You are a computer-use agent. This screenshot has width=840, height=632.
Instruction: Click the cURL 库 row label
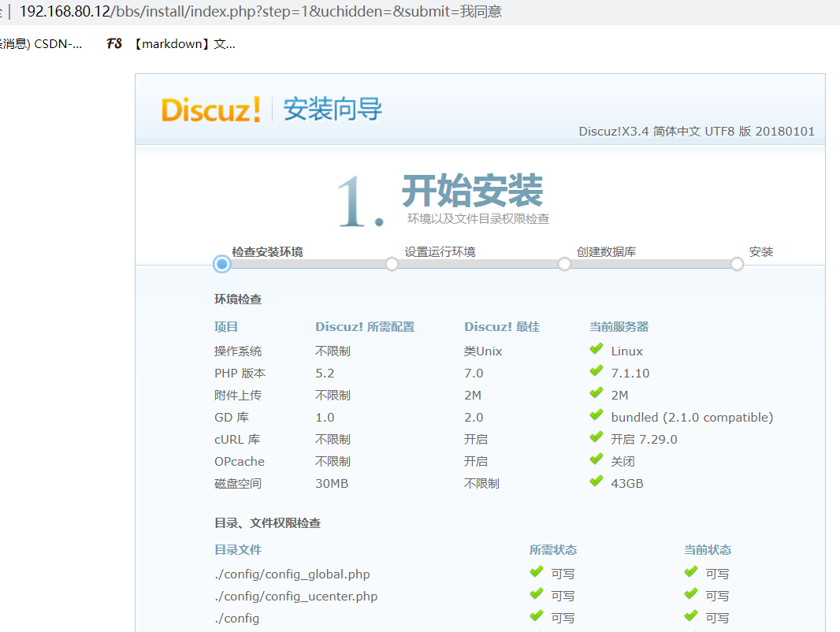click(237, 439)
